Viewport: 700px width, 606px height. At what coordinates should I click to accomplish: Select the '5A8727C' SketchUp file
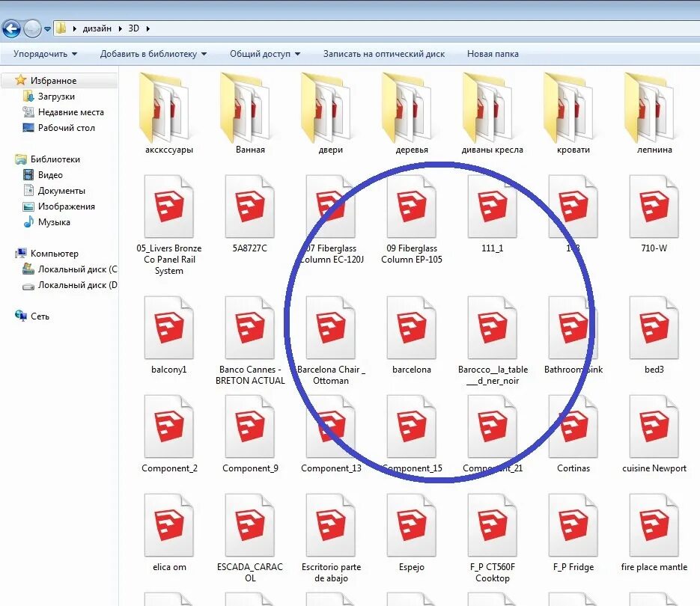(250, 214)
